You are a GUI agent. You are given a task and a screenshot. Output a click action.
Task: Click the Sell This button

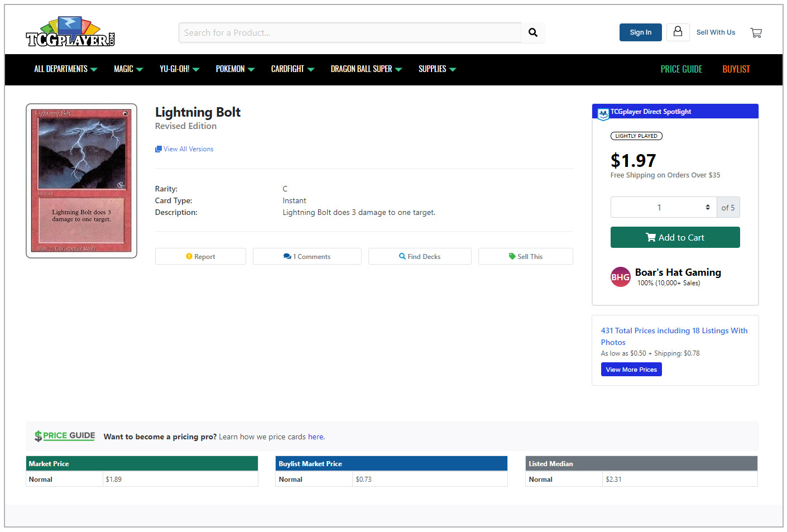(526, 256)
